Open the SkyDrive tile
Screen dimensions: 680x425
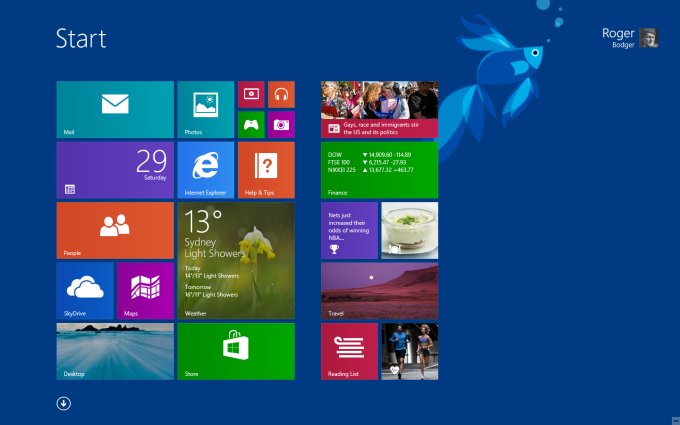pos(85,291)
